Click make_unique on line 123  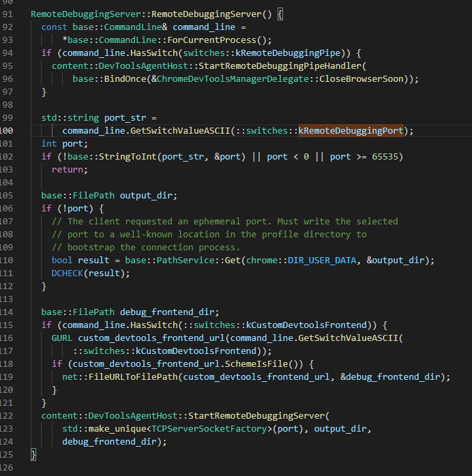point(117,429)
